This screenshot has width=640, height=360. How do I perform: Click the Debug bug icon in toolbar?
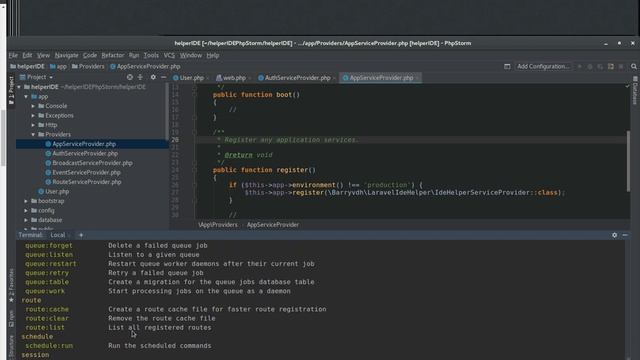(x=590, y=66)
